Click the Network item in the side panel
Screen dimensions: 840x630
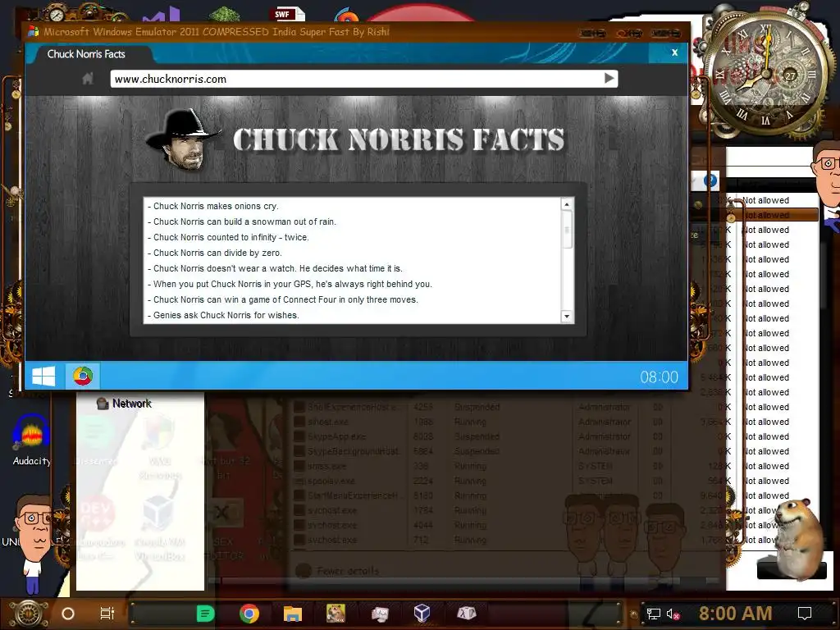125,404
